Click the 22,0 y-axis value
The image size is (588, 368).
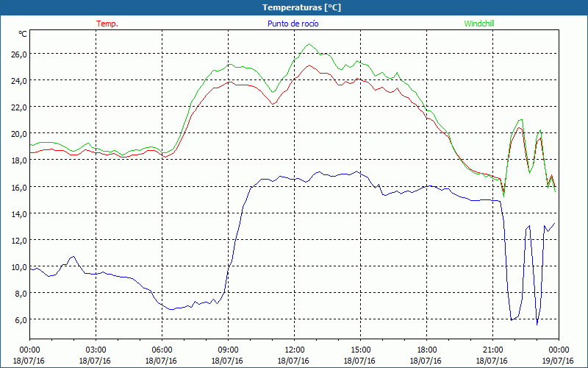click(x=19, y=107)
